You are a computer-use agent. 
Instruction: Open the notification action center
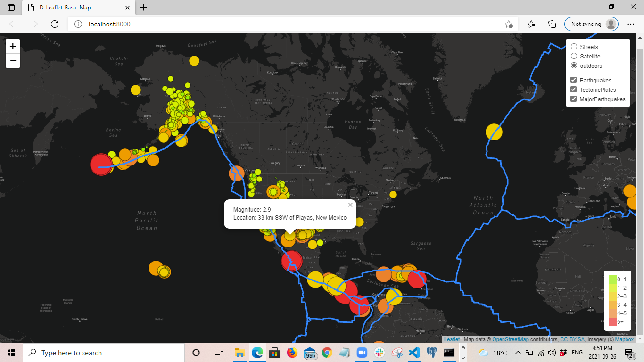630,353
